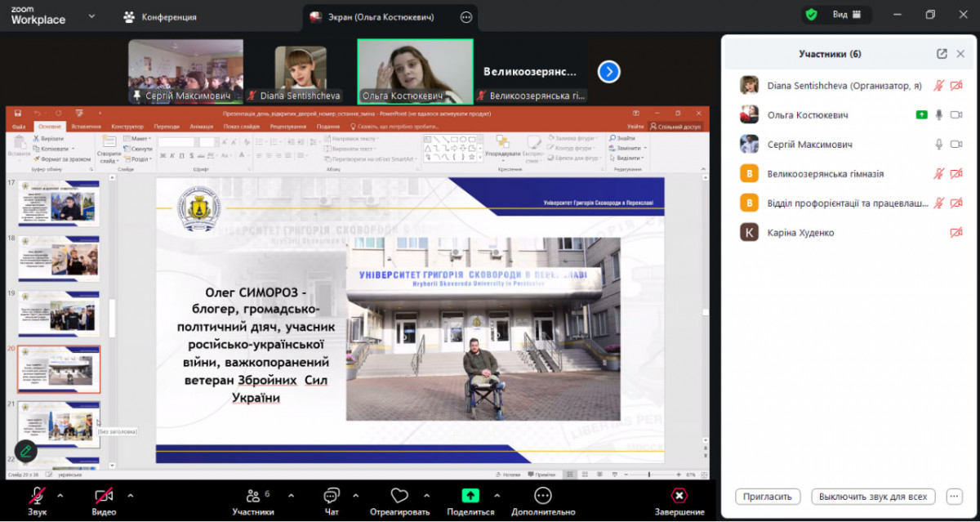This screenshot has width=980, height=522.
Task: Pop out the Participants panel
Action: (x=942, y=54)
